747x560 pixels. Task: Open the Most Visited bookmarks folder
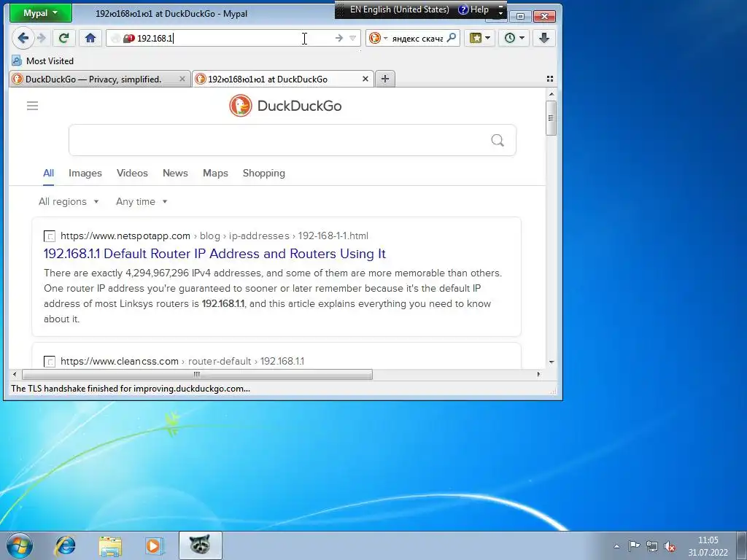point(43,61)
